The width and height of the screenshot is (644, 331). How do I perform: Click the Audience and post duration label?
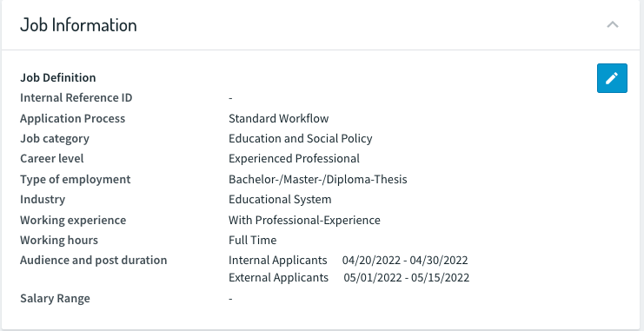click(94, 261)
